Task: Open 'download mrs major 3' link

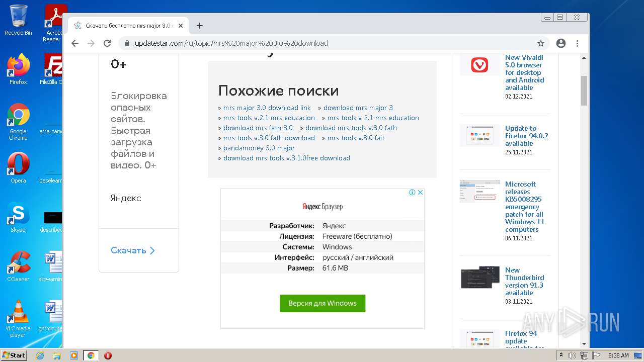Action: coord(358,108)
